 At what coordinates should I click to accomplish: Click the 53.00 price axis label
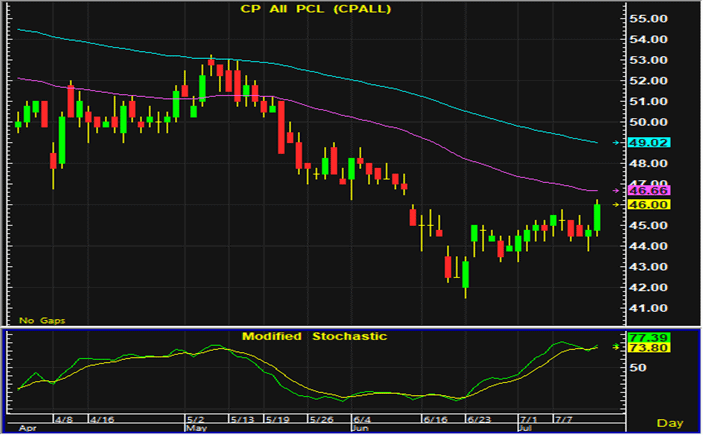[648, 60]
